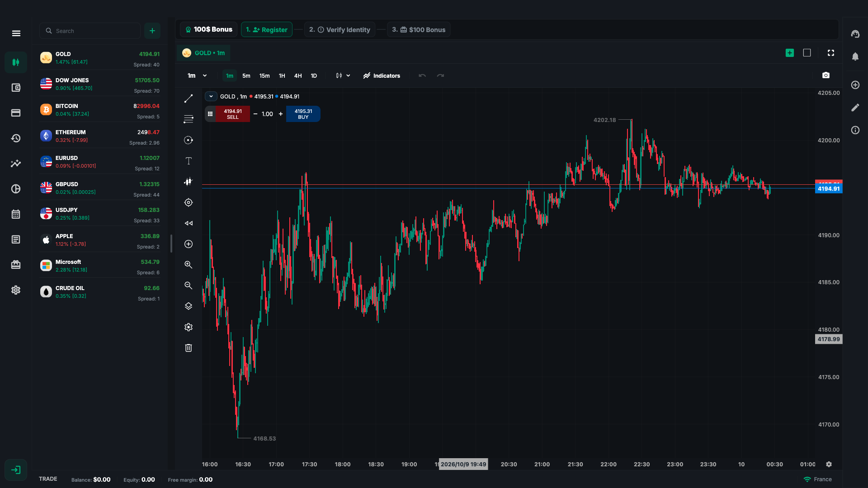Open the time axis settings gear
The height and width of the screenshot is (488, 868).
829,465
